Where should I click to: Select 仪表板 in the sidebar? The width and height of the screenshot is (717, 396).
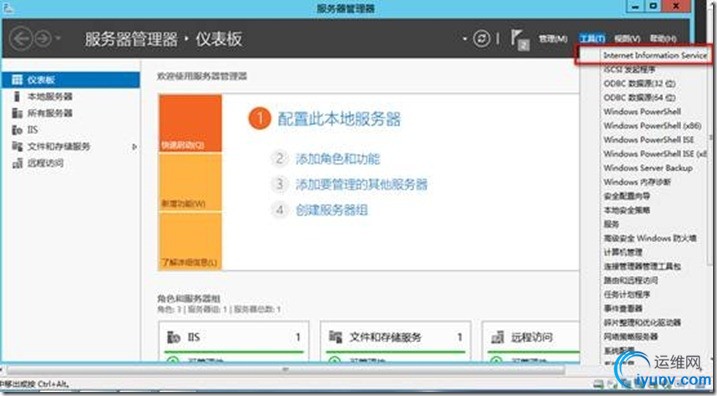click(71, 80)
